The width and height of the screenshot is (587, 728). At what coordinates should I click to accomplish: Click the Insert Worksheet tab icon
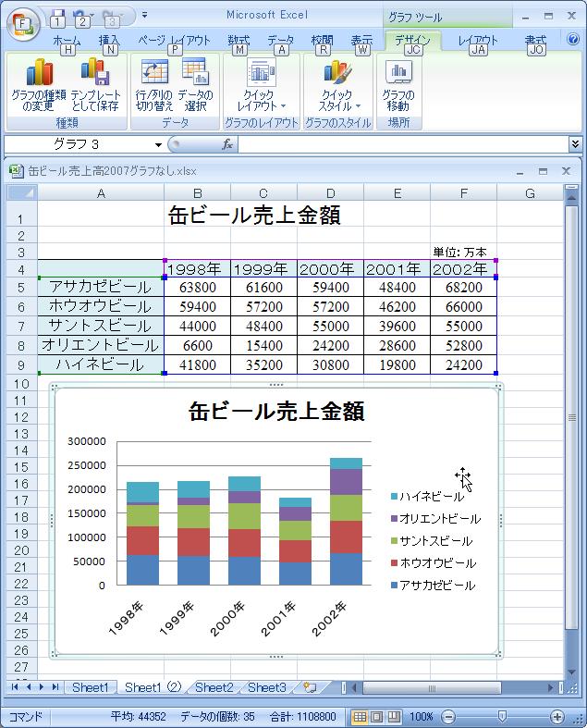(310, 687)
